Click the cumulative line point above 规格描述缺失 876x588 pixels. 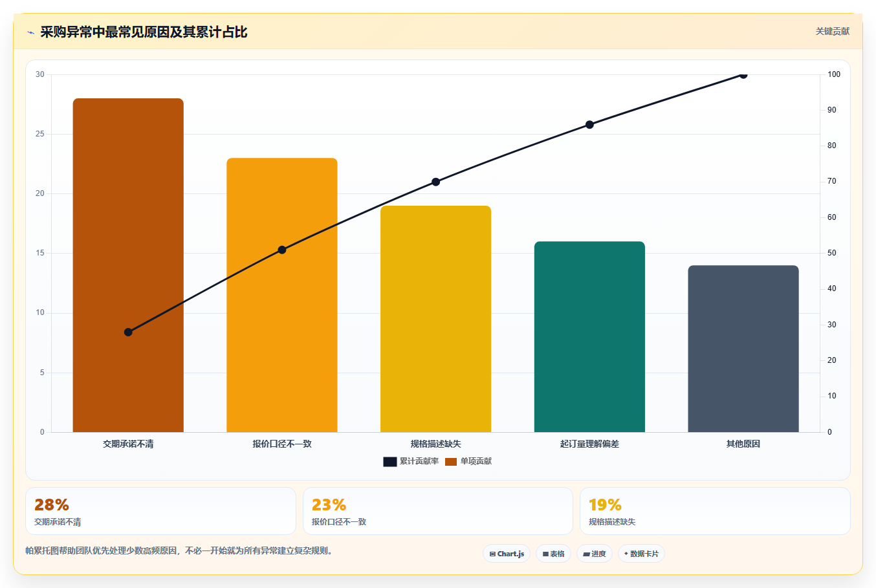(x=435, y=182)
